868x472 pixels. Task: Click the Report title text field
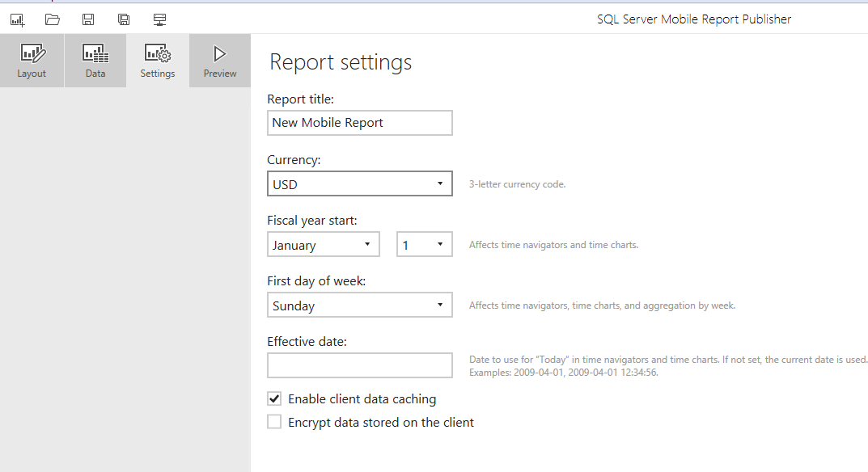[359, 123]
